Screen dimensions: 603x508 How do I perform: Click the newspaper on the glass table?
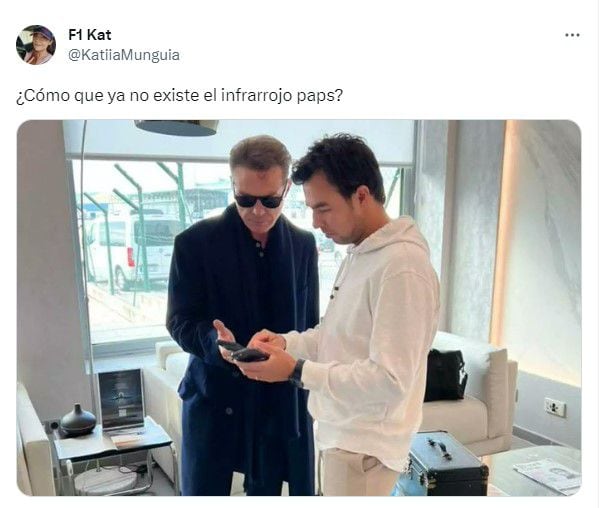coord(548,476)
